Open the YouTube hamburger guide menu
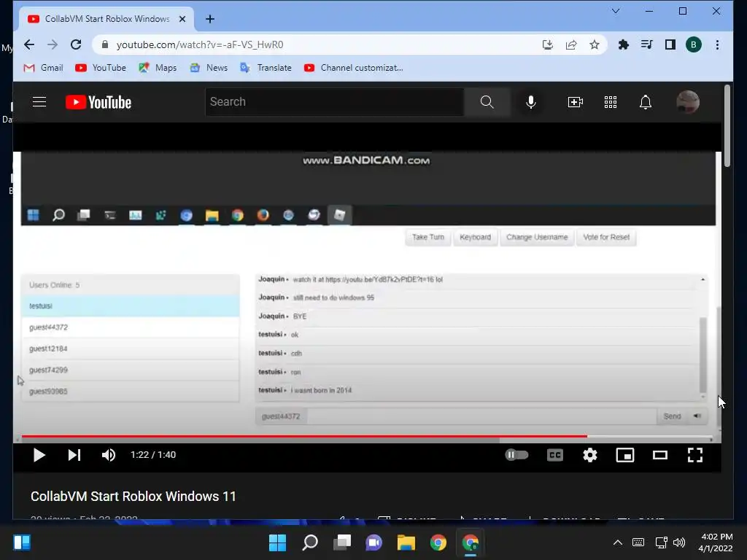 tap(39, 102)
